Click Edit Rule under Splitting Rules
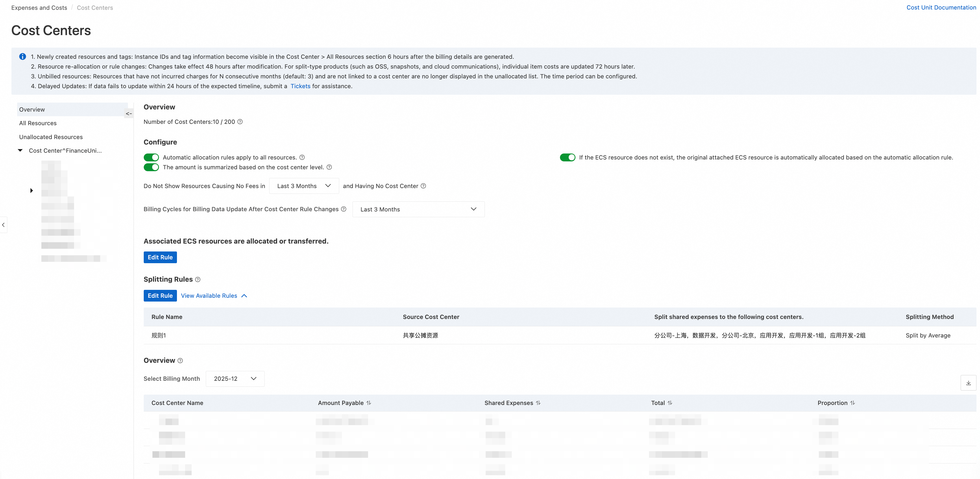 (160, 296)
